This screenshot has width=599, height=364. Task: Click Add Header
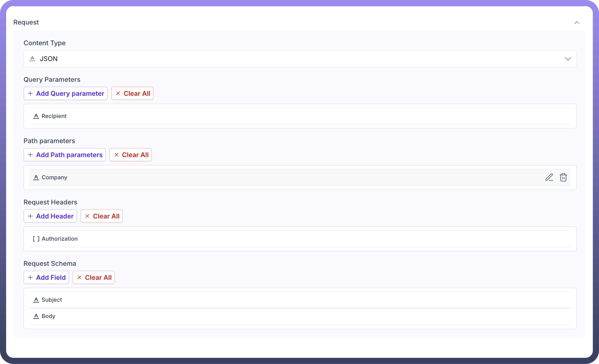pyautogui.click(x=50, y=216)
